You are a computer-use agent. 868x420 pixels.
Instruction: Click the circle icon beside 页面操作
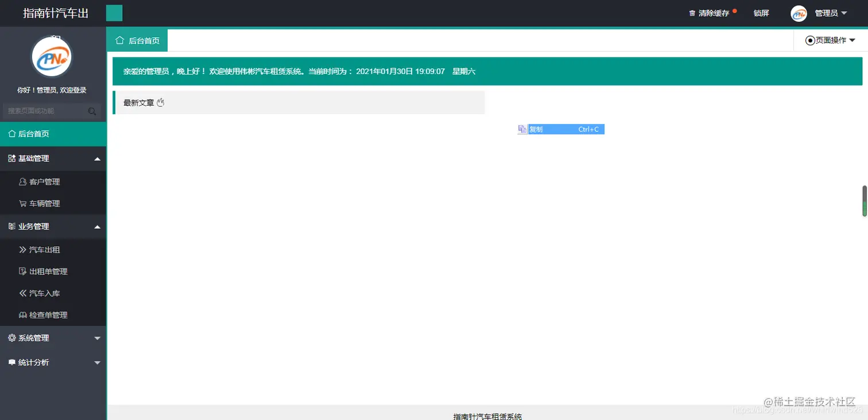pyautogui.click(x=810, y=41)
